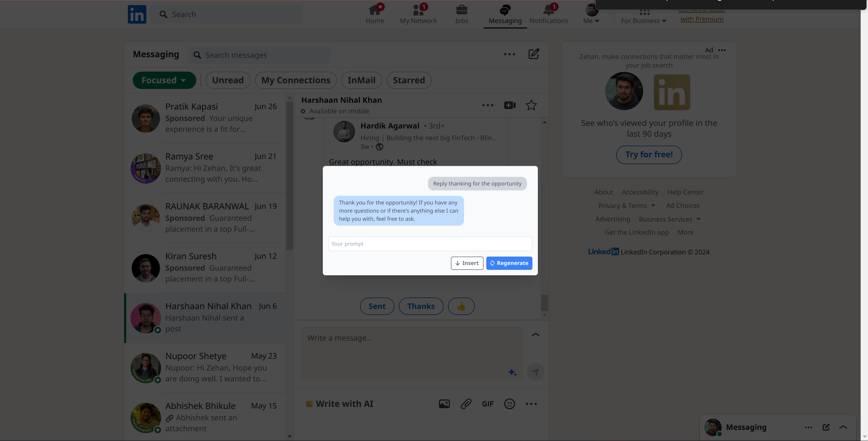Image resolution: width=868 pixels, height=441 pixels.
Task: Open Messaging options three-dot menu
Action: coord(509,54)
